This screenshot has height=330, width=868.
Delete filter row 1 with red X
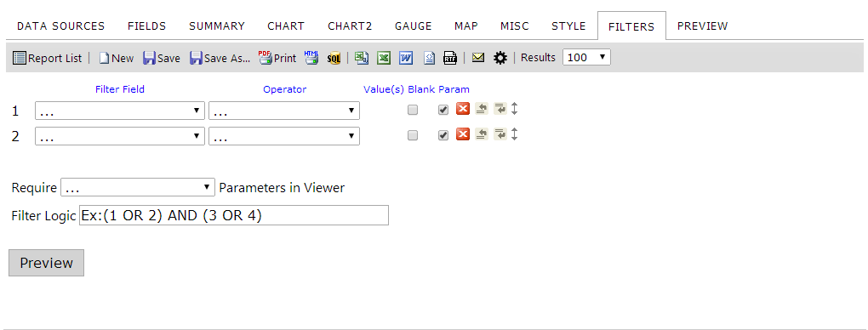(463, 109)
